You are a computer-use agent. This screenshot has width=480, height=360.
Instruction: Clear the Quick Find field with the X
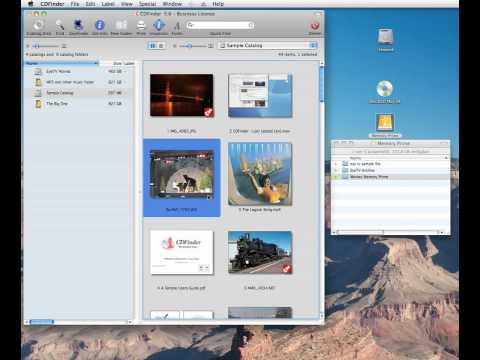(x=251, y=25)
